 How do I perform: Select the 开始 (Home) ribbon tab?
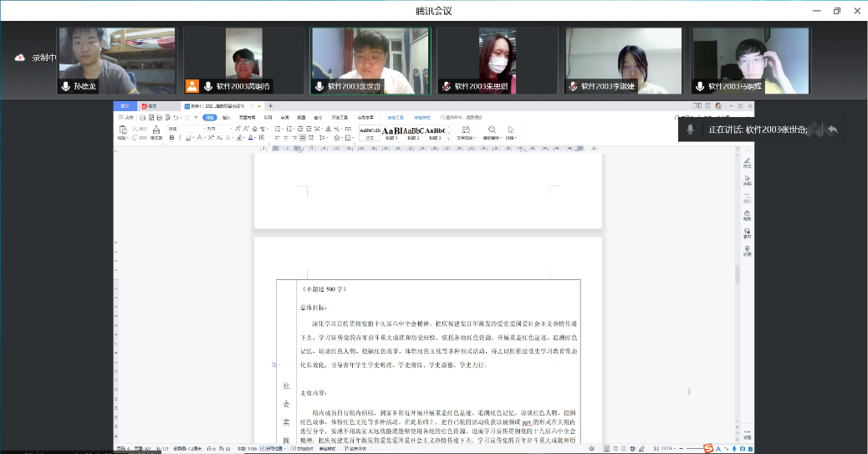209,118
